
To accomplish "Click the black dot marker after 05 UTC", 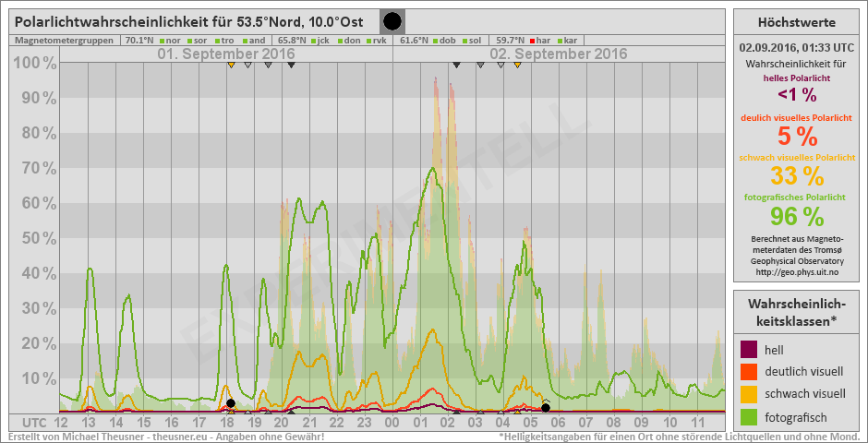I will (x=546, y=407).
